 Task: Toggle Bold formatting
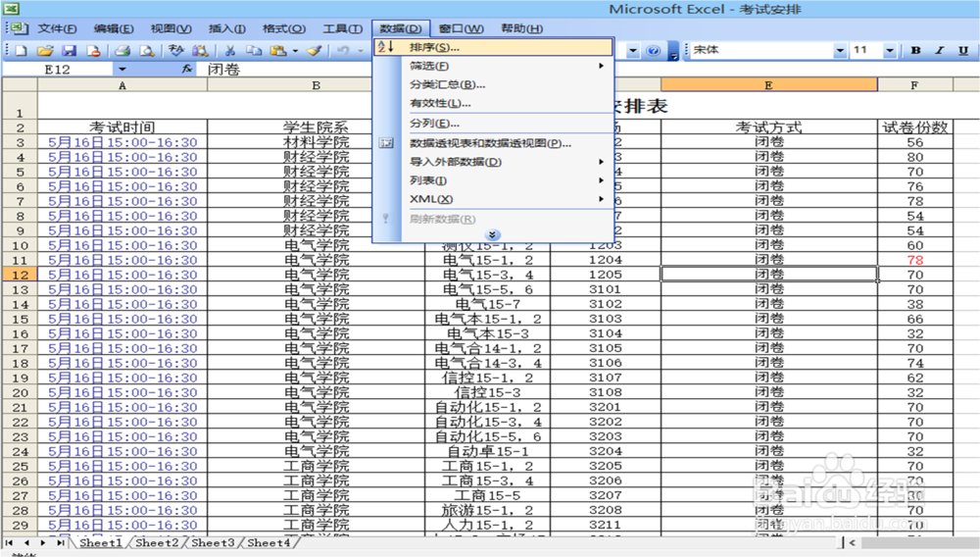(915, 50)
